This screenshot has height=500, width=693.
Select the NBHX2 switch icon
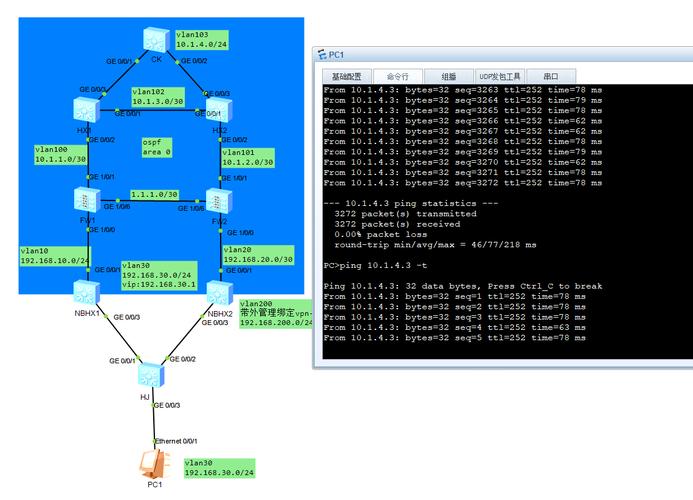coord(218,292)
